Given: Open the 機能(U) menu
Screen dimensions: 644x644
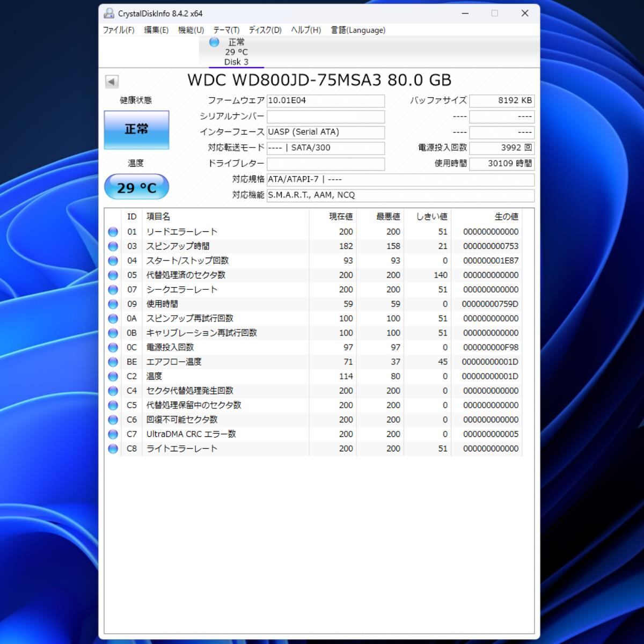Looking at the screenshot, I should [191, 30].
